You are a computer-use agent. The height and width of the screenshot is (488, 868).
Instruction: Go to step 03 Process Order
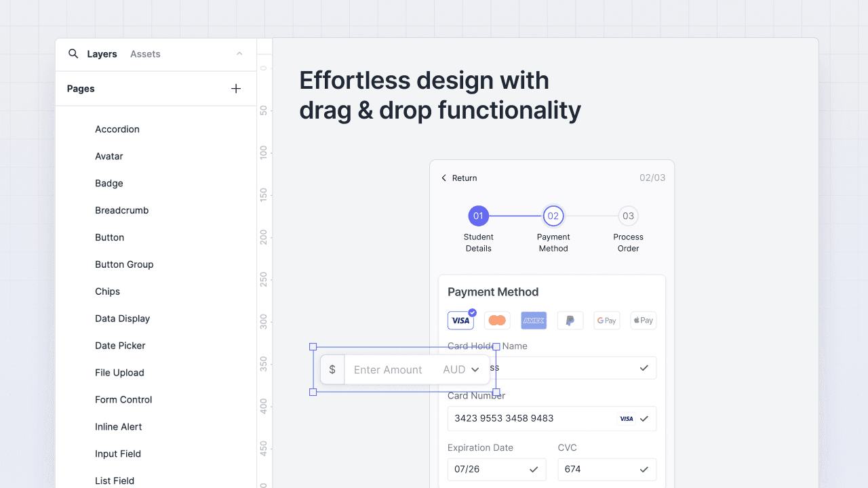point(629,216)
